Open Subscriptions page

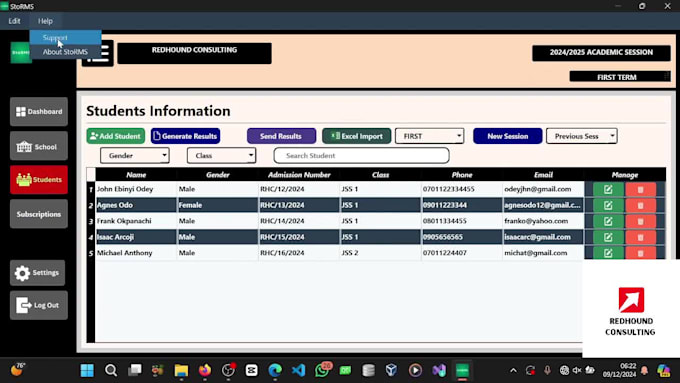[39, 214]
